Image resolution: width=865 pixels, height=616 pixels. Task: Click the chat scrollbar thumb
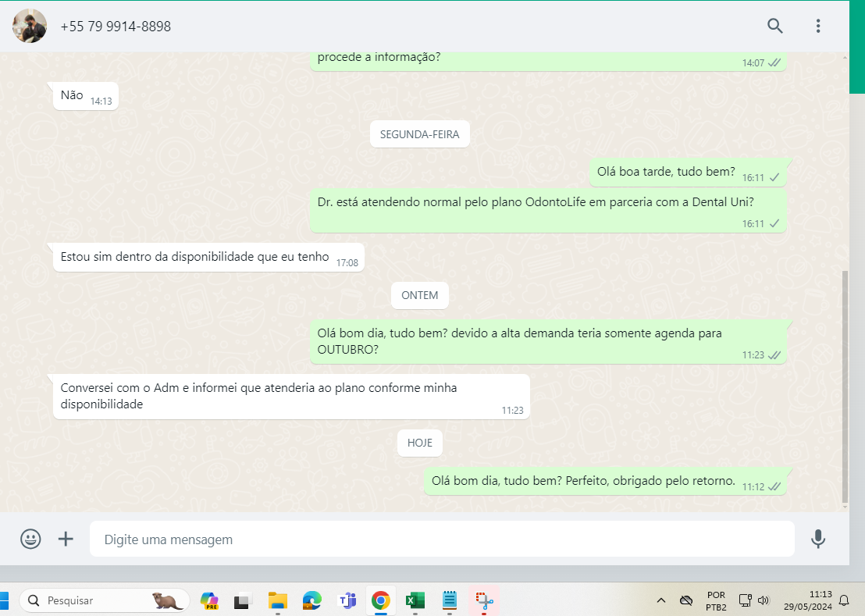(x=845, y=386)
